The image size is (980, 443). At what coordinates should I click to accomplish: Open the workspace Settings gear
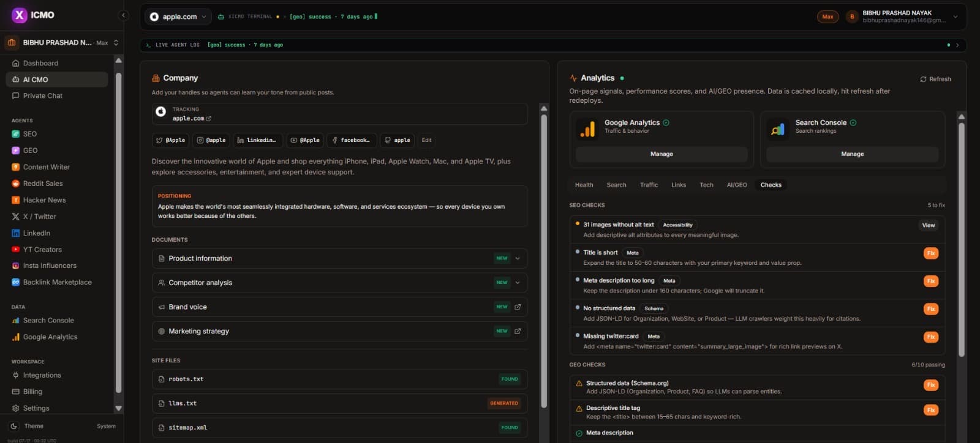click(16, 408)
